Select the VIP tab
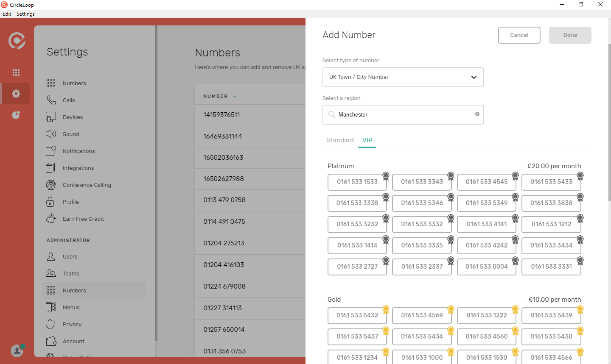 click(367, 140)
